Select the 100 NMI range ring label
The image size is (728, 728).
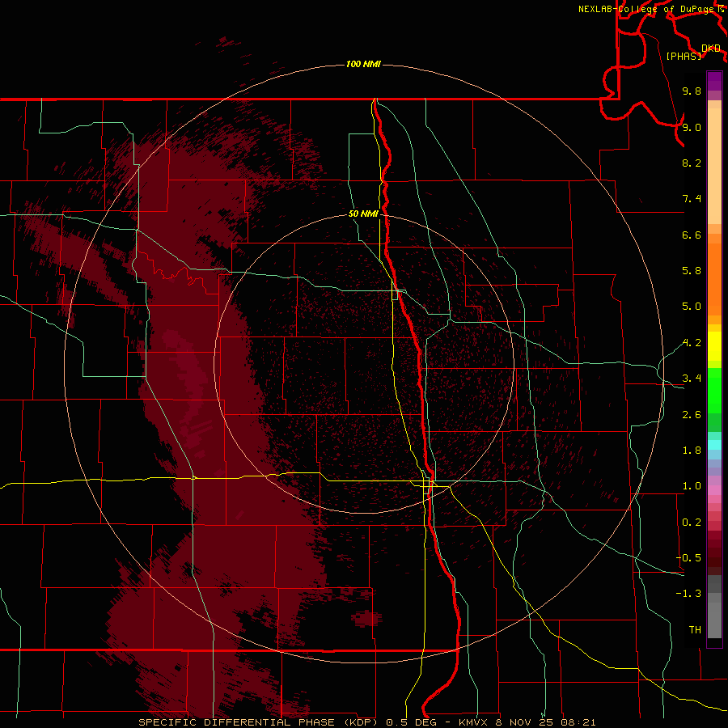(363, 64)
